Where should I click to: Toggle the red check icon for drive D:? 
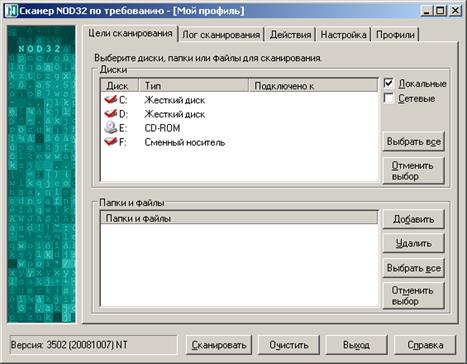pos(110,113)
